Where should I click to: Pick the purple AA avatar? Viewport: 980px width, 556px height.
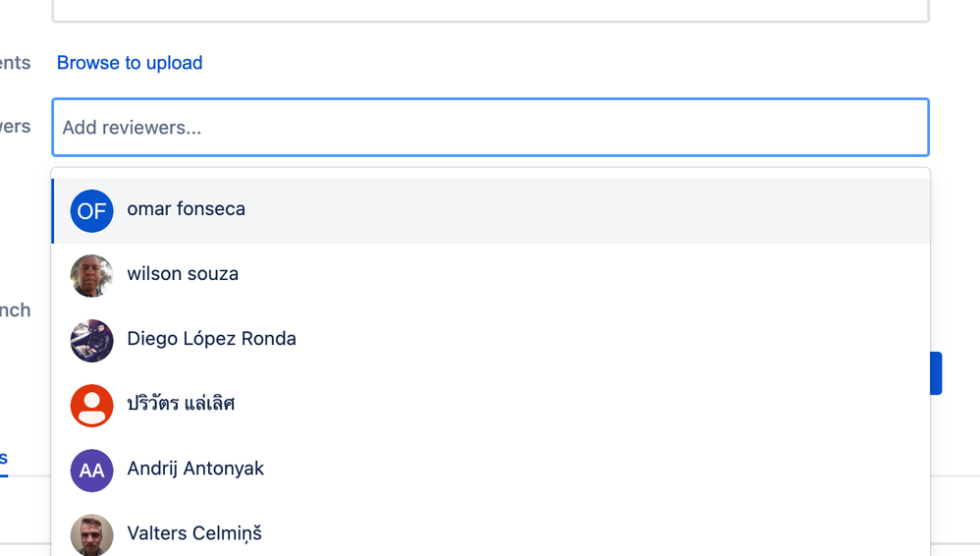coord(92,471)
